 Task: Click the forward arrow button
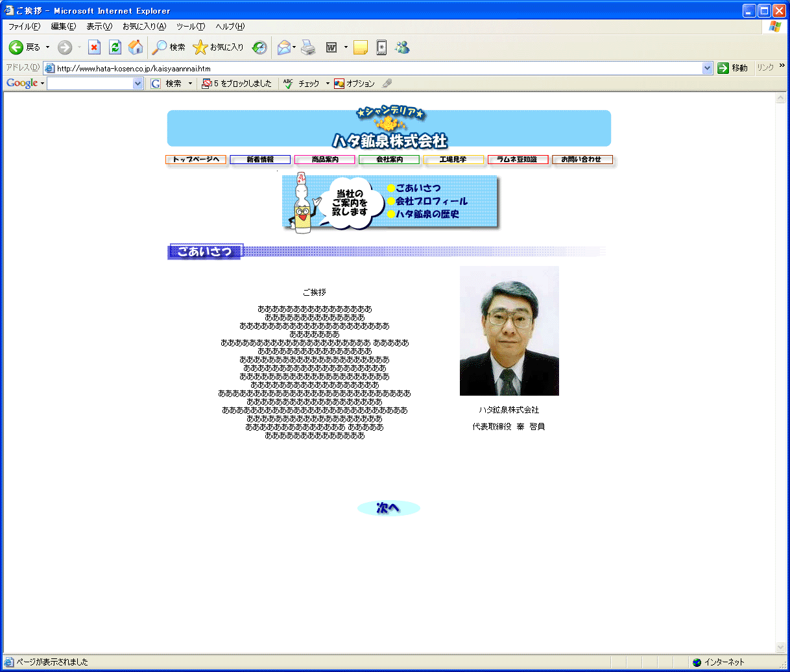click(65, 47)
